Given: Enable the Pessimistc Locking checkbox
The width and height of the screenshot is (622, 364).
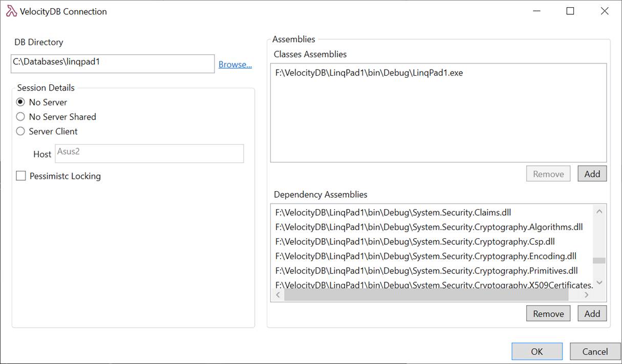Looking at the screenshot, I should pos(21,176).
